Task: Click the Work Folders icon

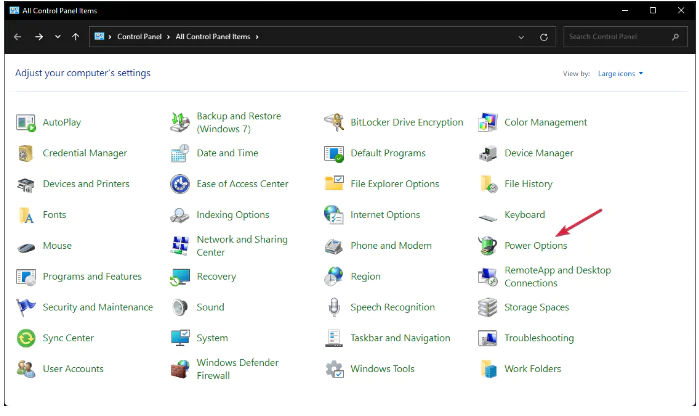Action: [x=489, y=369]
